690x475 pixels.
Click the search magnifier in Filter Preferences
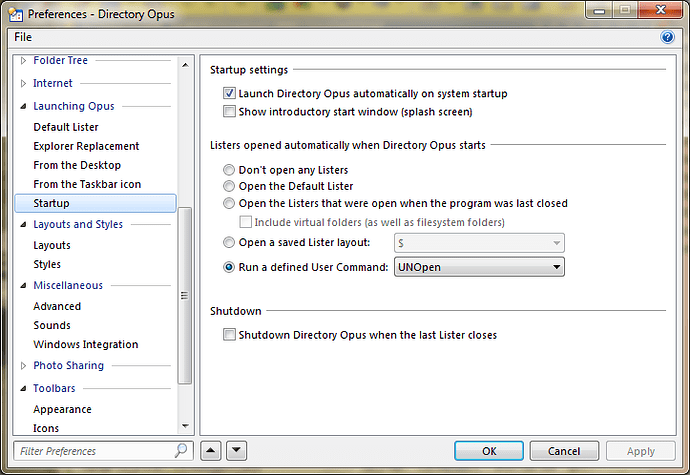180,450
